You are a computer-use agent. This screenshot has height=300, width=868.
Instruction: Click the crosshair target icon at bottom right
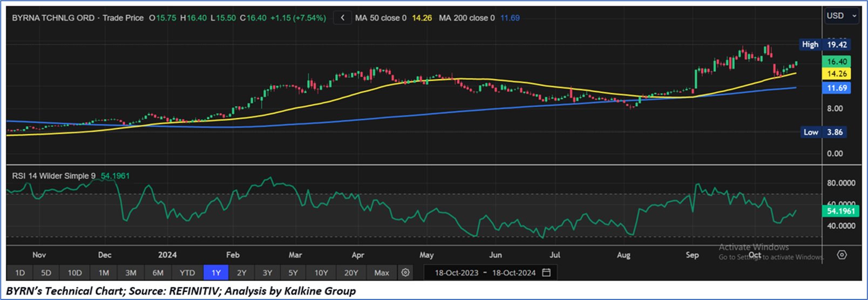842,255
